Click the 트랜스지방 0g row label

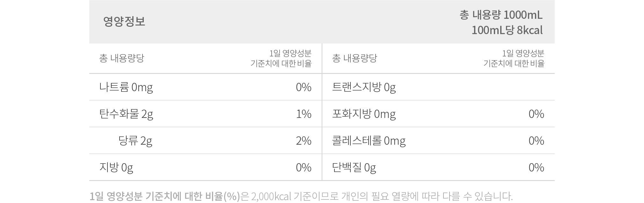coord(364,87)
